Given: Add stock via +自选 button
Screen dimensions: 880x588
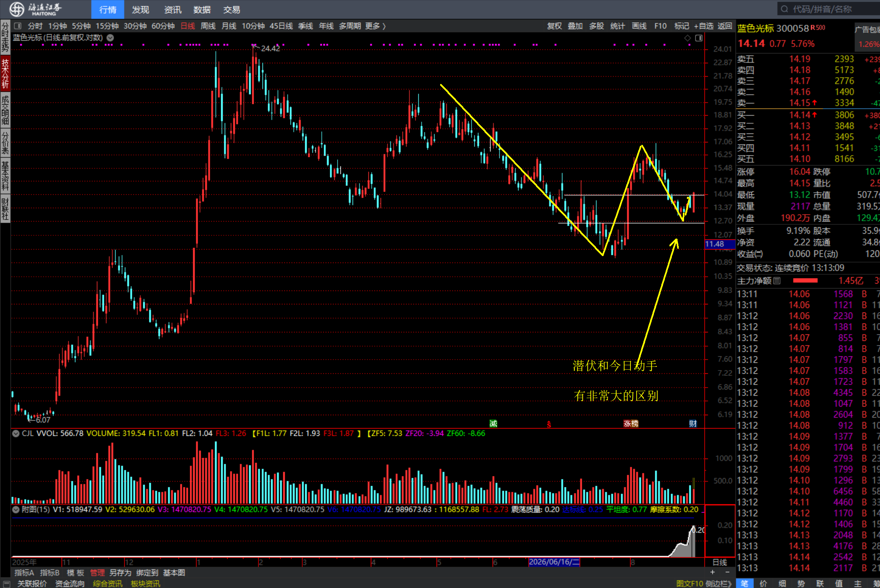Looking at the screenshot, I should [x=704, y=26].
